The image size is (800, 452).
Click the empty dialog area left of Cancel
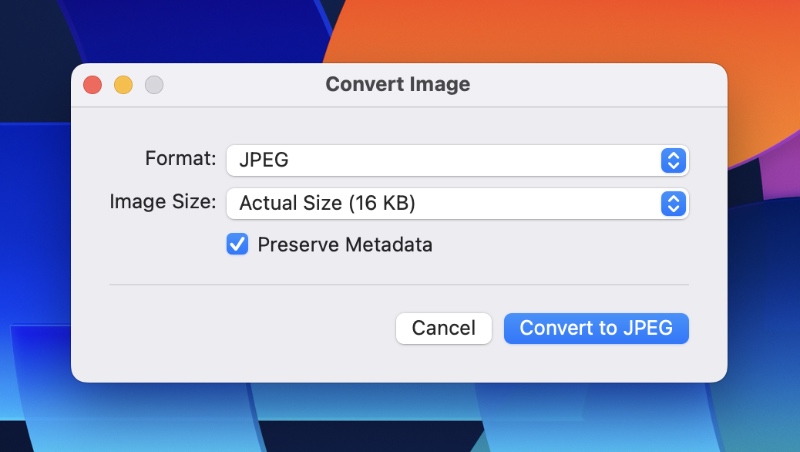[x=250, y=328]
